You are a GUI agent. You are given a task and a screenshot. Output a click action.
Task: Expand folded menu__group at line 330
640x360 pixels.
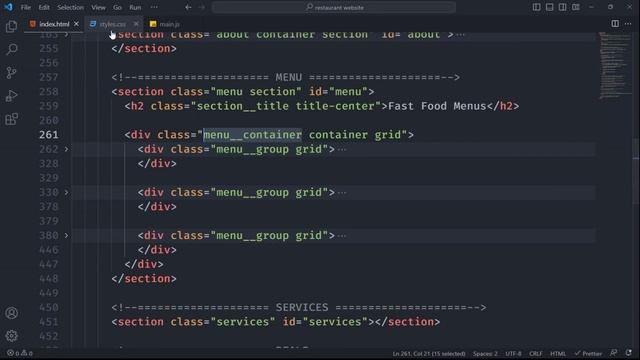[x=66, y=192]
